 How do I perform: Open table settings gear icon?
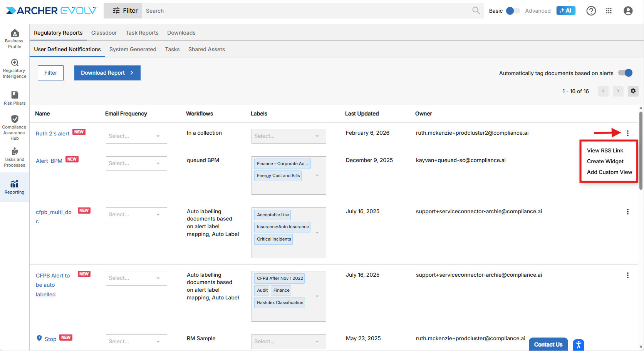click(633, 91)
